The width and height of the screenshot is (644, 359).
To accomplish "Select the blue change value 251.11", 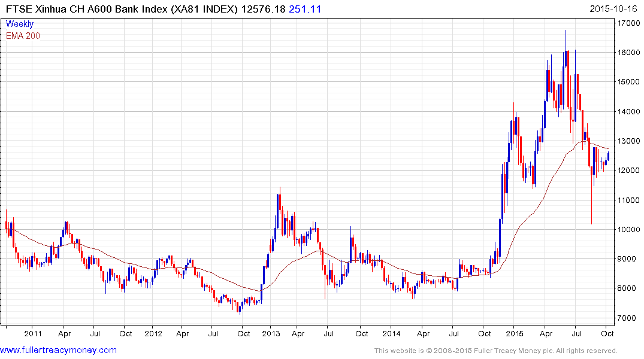I will click(305, 9).
